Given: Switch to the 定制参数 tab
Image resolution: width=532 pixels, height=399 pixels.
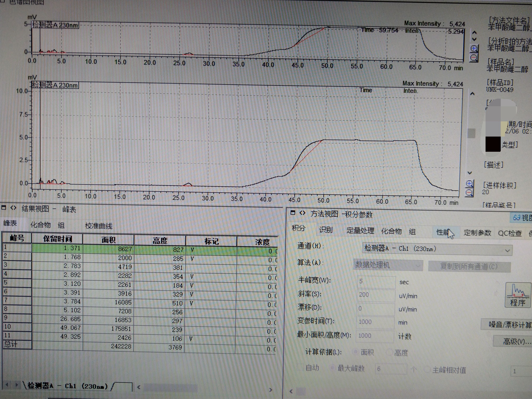Looking at the screenshot, I should click(x=477, y=233).
